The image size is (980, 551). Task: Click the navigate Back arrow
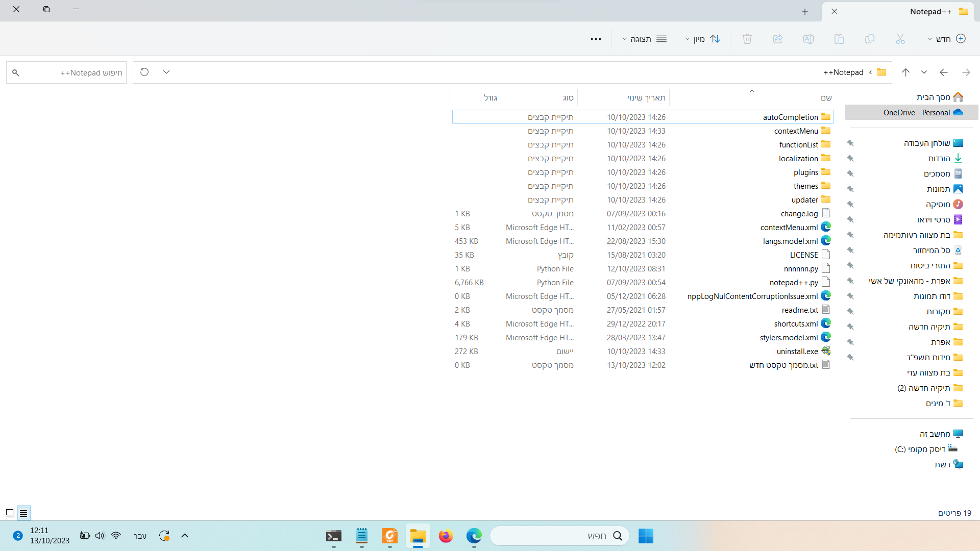pyautogui.click(x=944, y=72)
